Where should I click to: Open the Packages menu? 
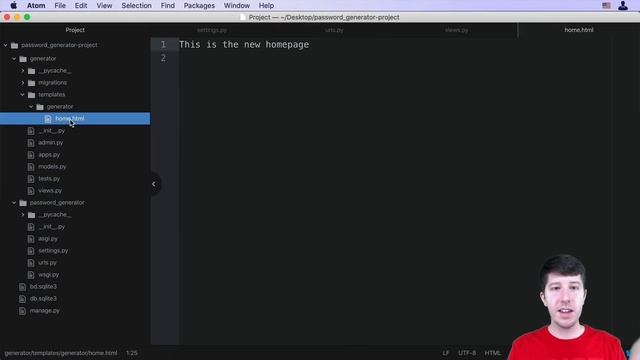pyautogui.click(x=199, y=6)
